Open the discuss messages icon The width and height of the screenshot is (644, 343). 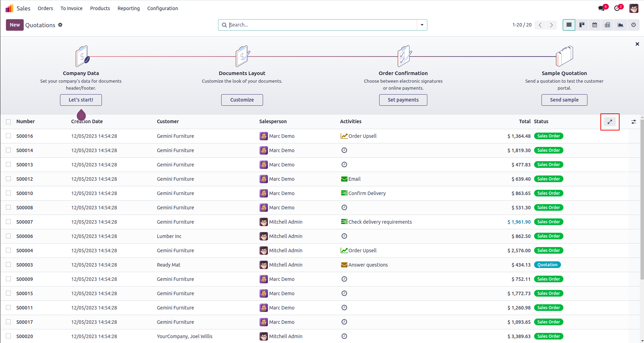point(602,8)
